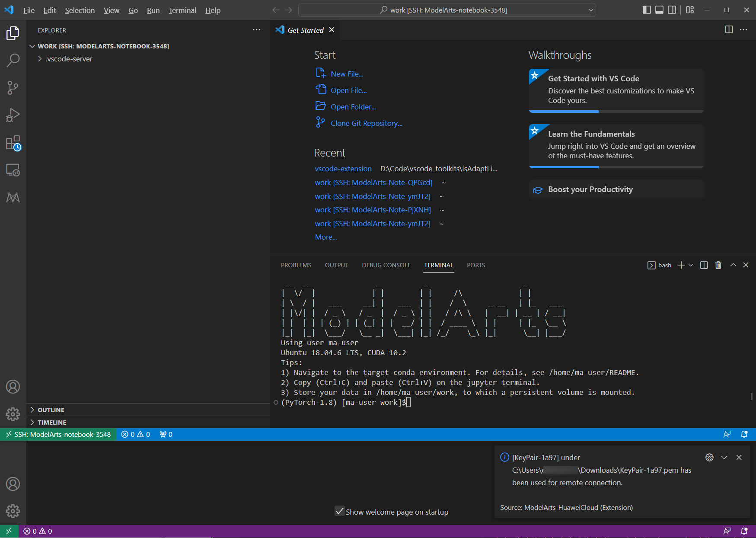Go forward navigation arrow

pyautogui.click(x=289, y=10)
